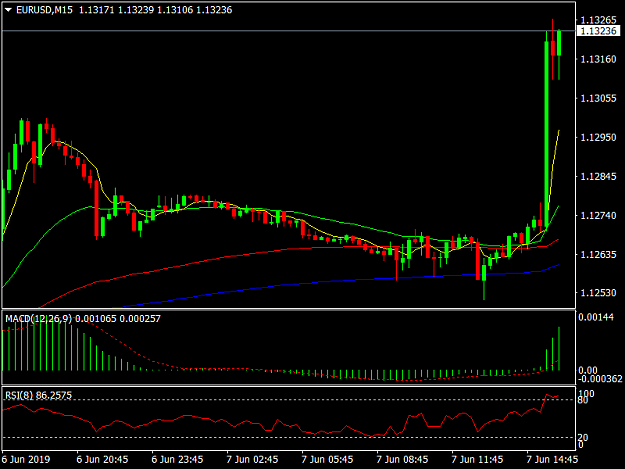This screenshot has height=469, width=625.
Task: Click the 1.13055 price axis label
Action: [x=598, y=98]
